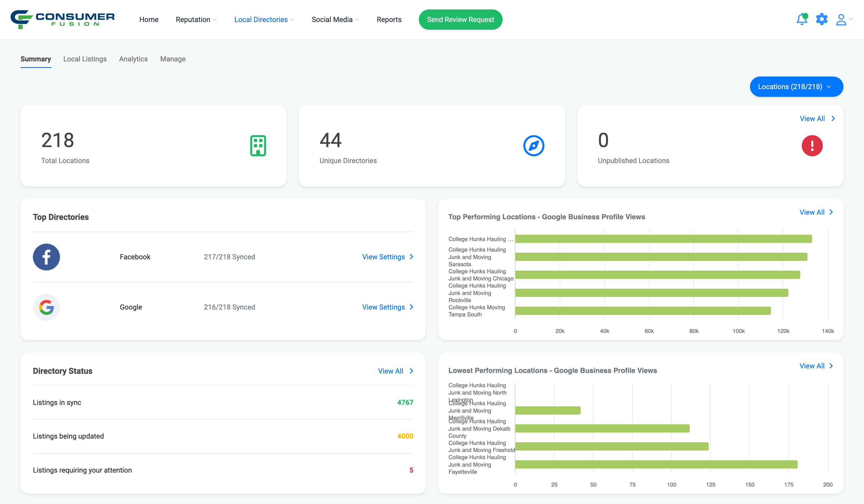Switch to the Analytics tab
The height and width of the screenshot is (504, 864).
click(133, 59)
